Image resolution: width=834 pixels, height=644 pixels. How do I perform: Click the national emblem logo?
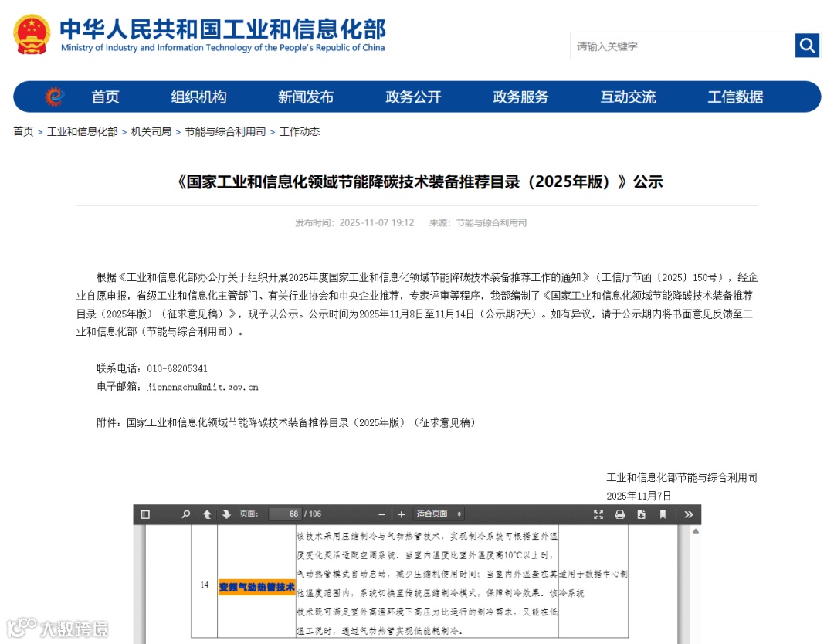coord(32,35)
